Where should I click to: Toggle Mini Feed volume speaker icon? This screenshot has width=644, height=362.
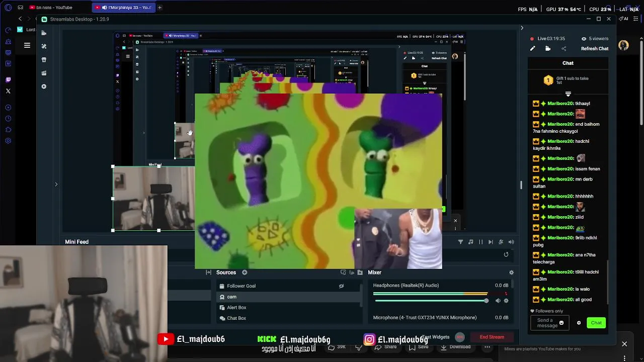(x=511, y=242)
